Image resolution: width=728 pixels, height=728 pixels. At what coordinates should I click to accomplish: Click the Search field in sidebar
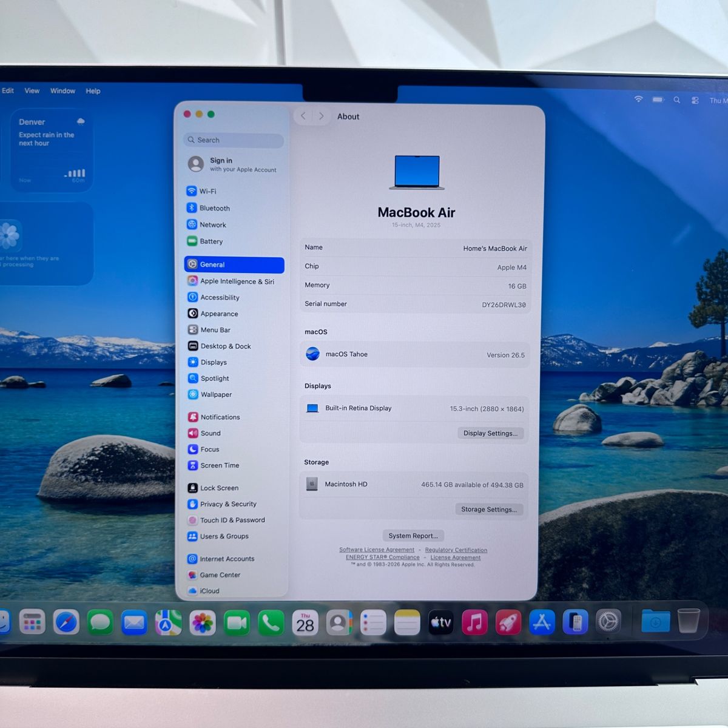click(x=234, y=140)
